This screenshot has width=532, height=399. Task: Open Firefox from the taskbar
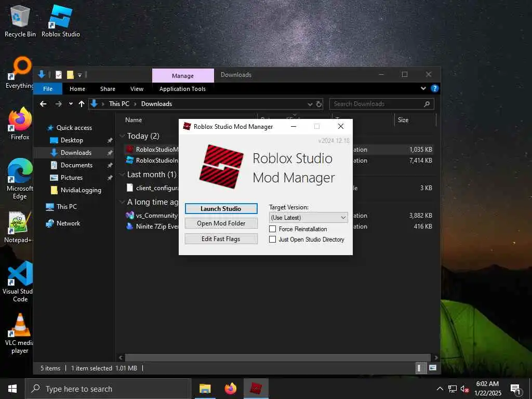(230, 389)
